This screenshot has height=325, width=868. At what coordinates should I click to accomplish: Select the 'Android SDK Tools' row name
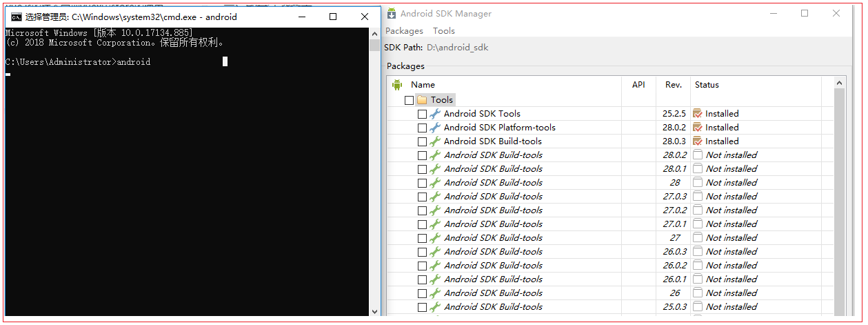pos(482,114)
